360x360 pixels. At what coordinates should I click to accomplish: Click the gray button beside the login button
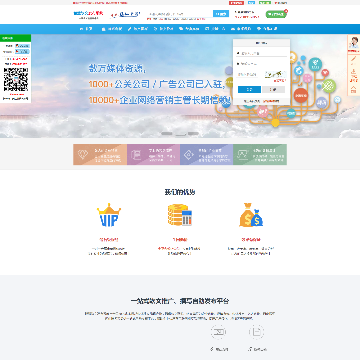273,89
